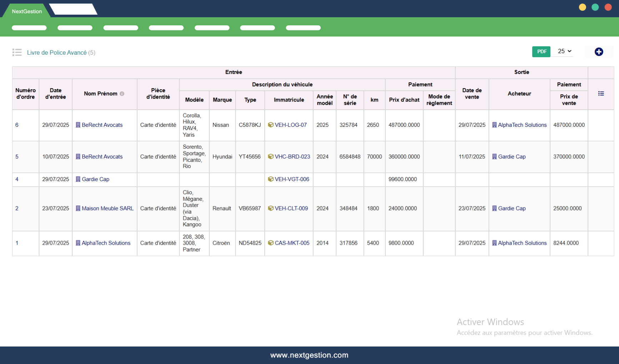Click the info icon next to Nom Prénom
Screen dimensions: 619x364
pos(122,94)
